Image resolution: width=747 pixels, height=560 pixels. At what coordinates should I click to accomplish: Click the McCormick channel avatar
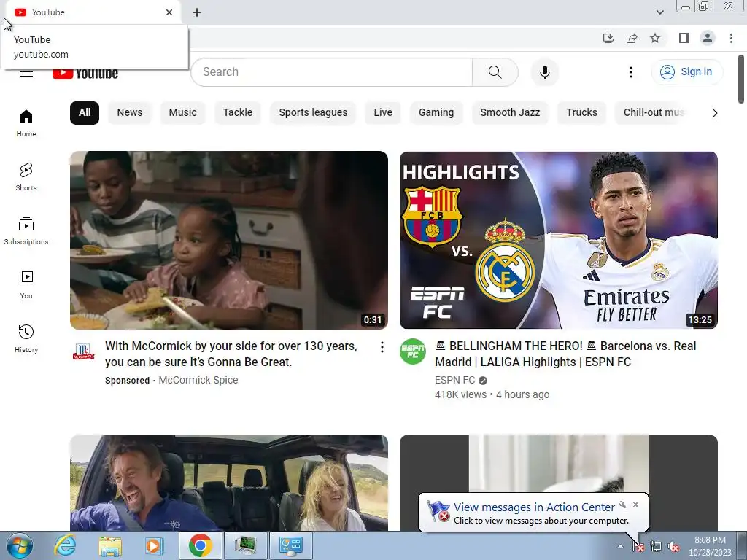click(83, 351)
